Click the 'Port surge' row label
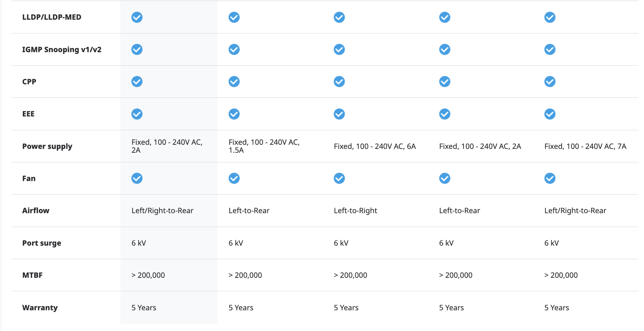Viewport: 644px width, 331px height. click(x=42, y=243)
